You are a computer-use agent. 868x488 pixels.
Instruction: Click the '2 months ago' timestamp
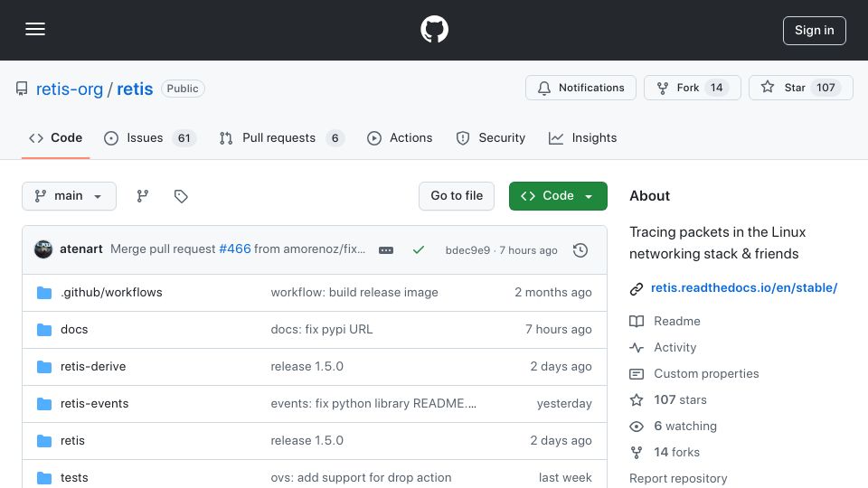pyautogui.click(x=553, y=293)
